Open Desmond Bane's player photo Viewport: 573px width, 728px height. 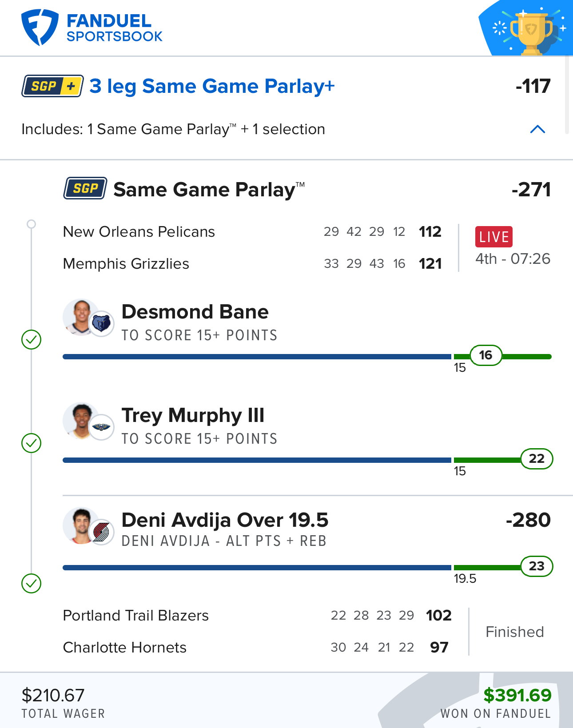coord(80,317)
